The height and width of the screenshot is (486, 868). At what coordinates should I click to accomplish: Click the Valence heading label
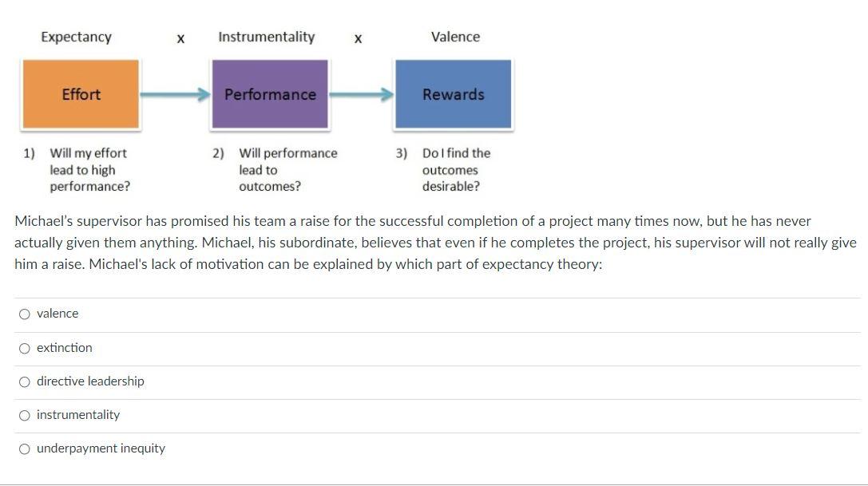click(455, 37)
